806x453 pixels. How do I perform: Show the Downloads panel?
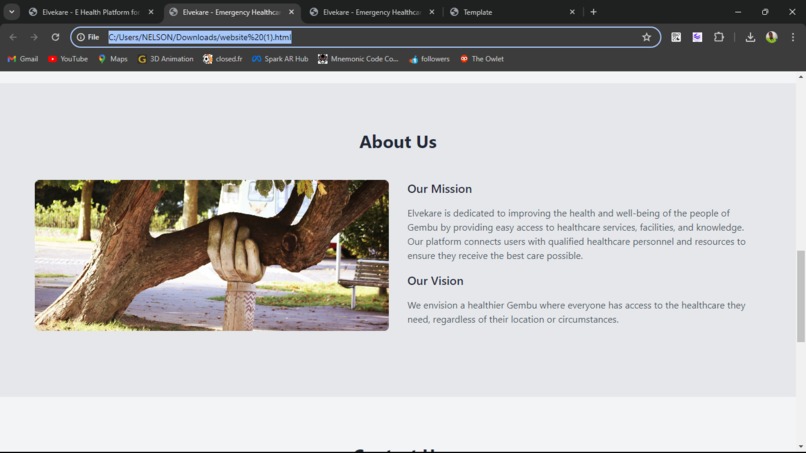tap(750, 37)
